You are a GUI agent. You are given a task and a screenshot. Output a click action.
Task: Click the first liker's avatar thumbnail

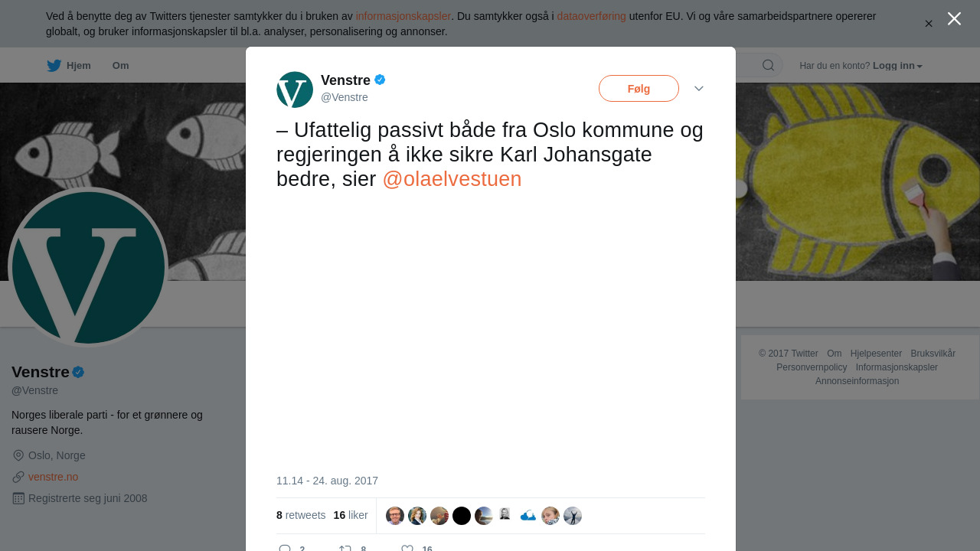tap(395, 516)
